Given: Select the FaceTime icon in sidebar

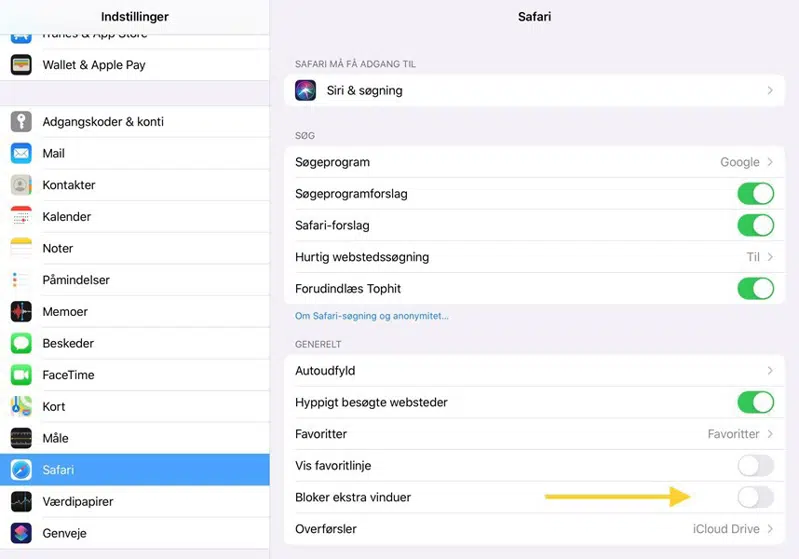Looking at the screenshot, I should click(x=21, y=375).
